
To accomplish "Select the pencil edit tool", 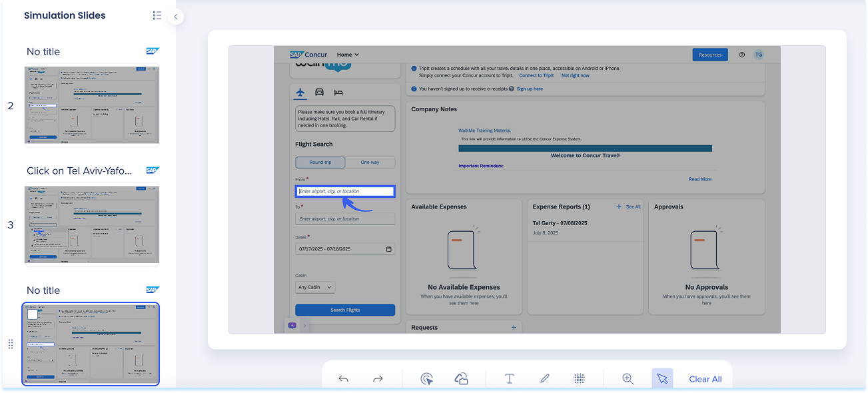I will 544,379.
